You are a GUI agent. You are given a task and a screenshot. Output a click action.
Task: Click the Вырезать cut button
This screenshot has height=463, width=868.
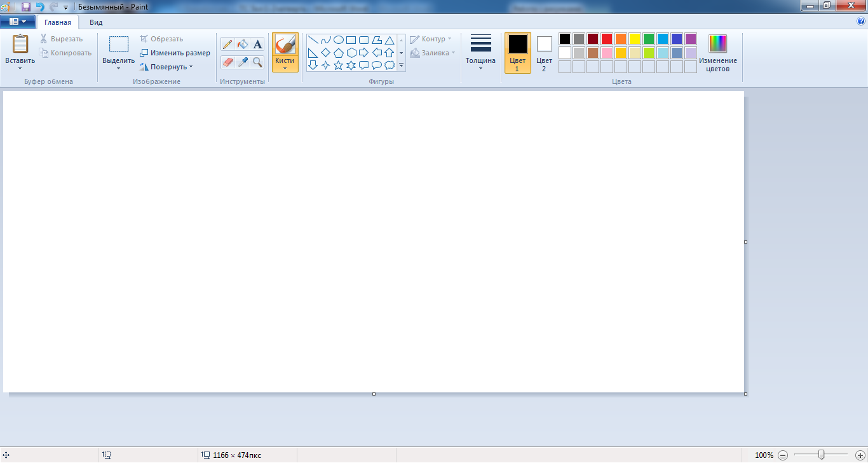(61, 39)
